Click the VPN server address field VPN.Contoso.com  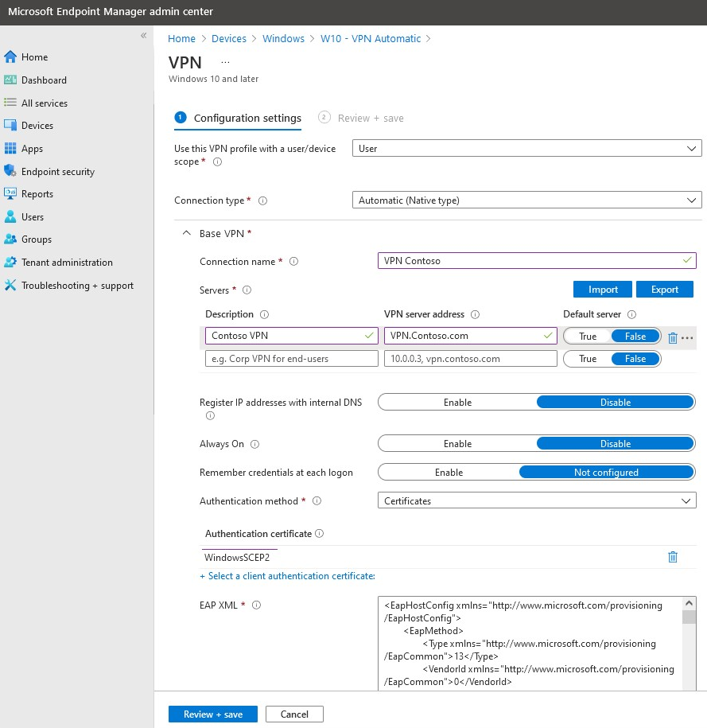[x=470, y=336]
